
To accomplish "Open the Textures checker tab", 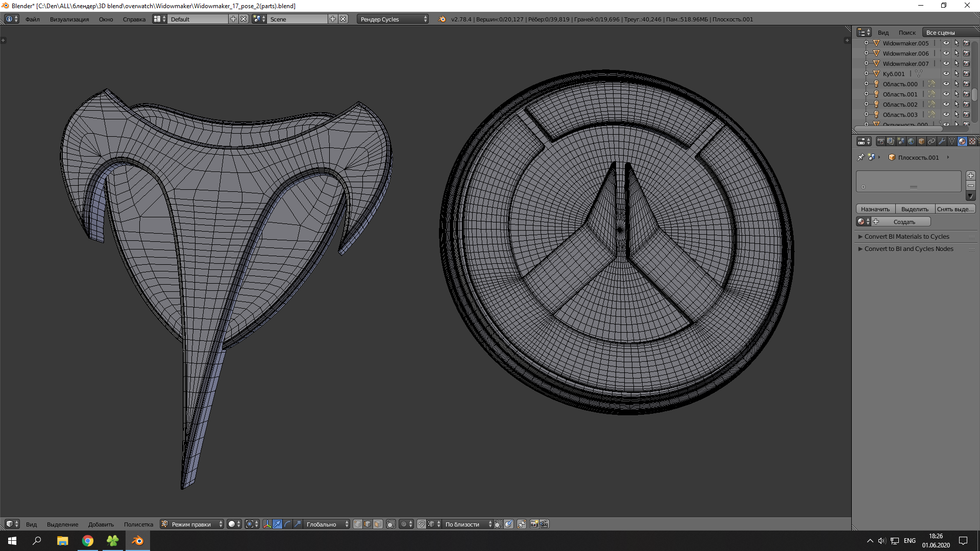I will click(972, 141).
